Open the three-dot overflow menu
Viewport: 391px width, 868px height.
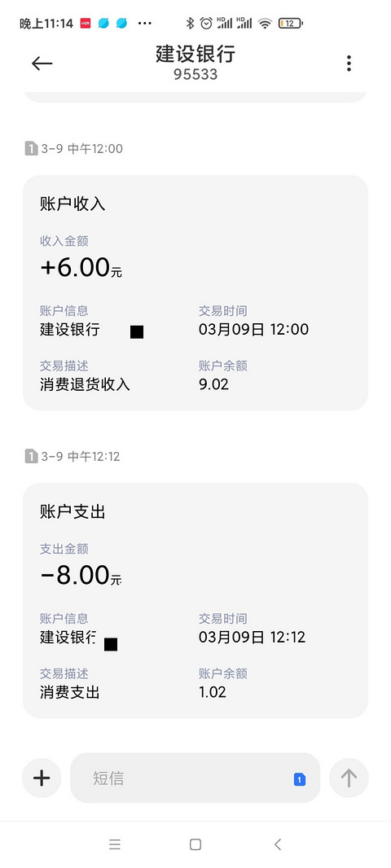349,64
